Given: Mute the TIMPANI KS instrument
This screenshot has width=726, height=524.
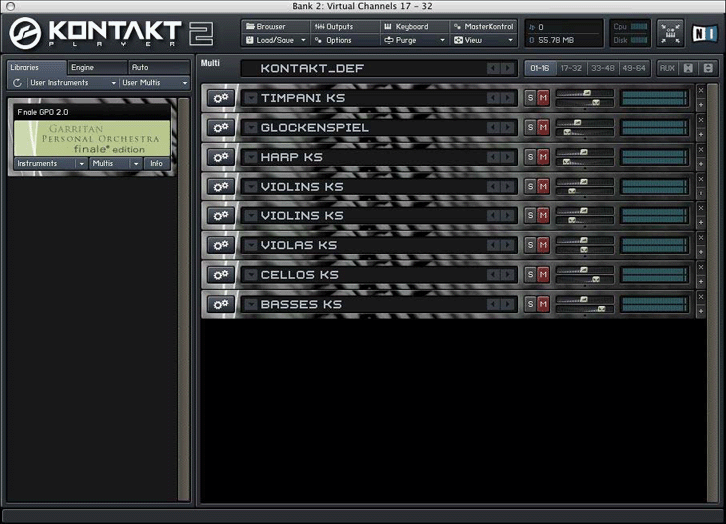Looking at the screenshot, I should coord(543,98).
